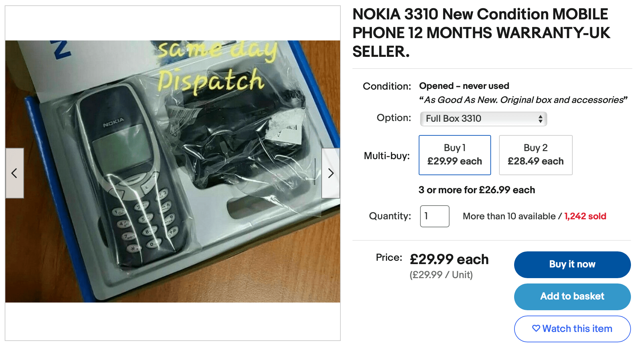Select the Buy 1 £29.99 each option
The image size is (644, 349).
[455, 155]
